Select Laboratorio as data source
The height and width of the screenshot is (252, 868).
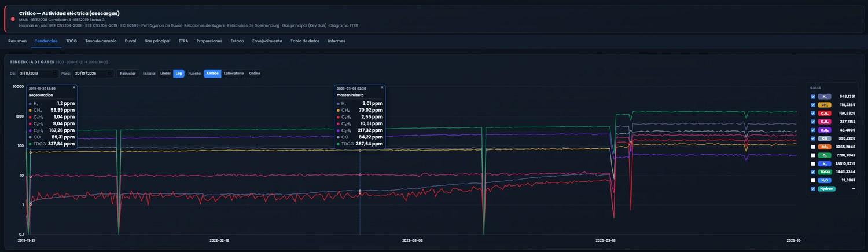(x=234, y=74)
